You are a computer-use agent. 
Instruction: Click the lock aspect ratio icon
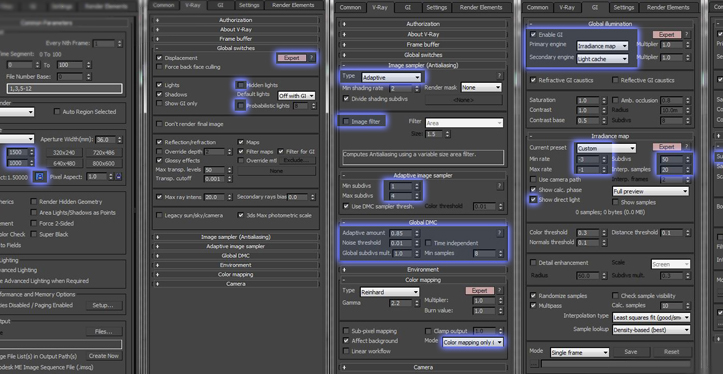40,177
